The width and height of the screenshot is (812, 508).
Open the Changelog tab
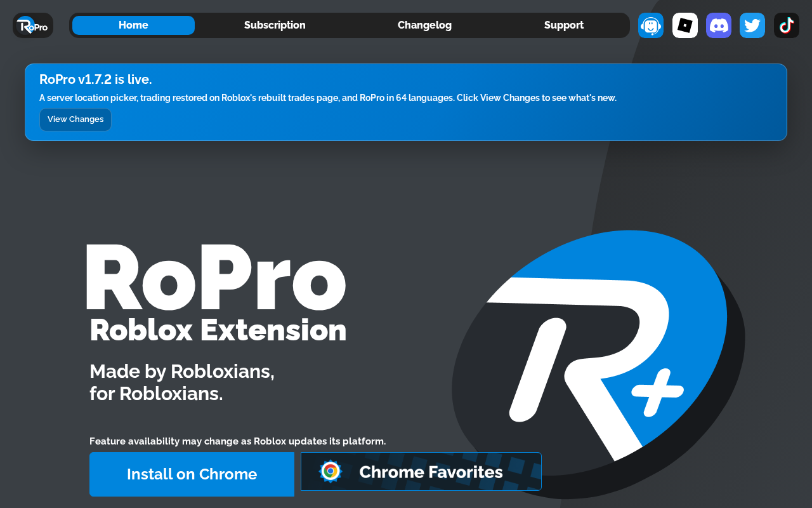424,25
